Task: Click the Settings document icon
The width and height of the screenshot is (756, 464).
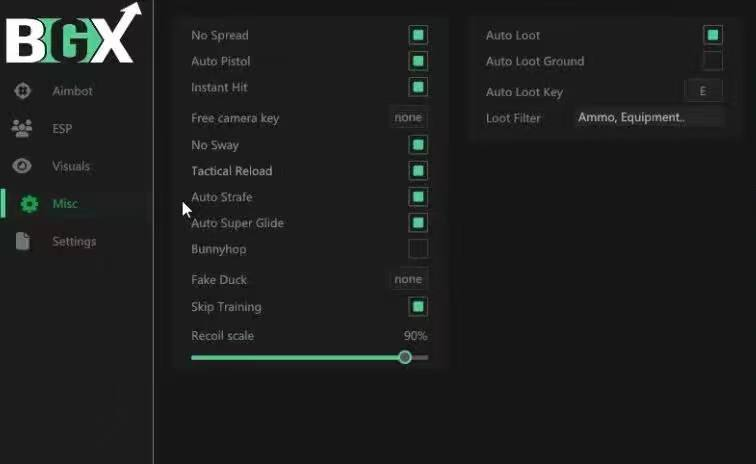Action: [x=22, y=242]
